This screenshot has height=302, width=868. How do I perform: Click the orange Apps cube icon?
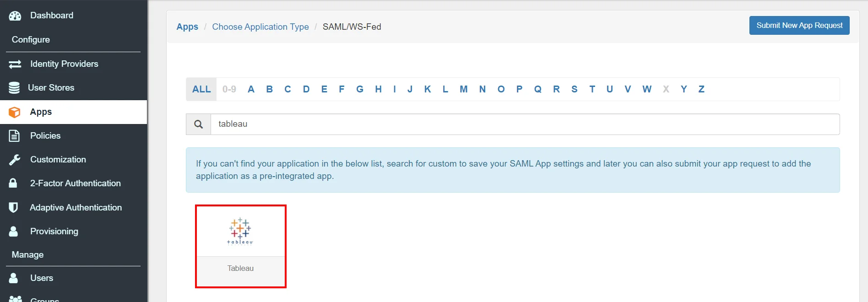15,112
